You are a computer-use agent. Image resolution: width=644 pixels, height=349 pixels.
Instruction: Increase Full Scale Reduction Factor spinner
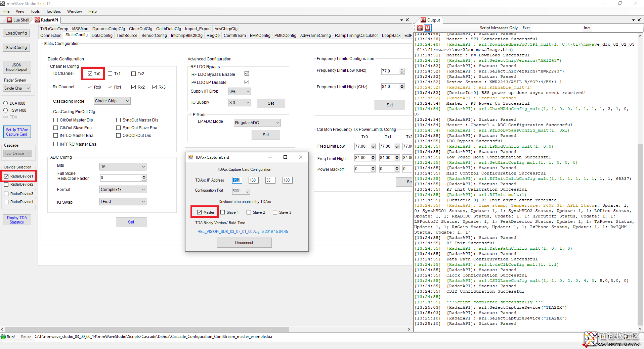click(x=144, y=177)
